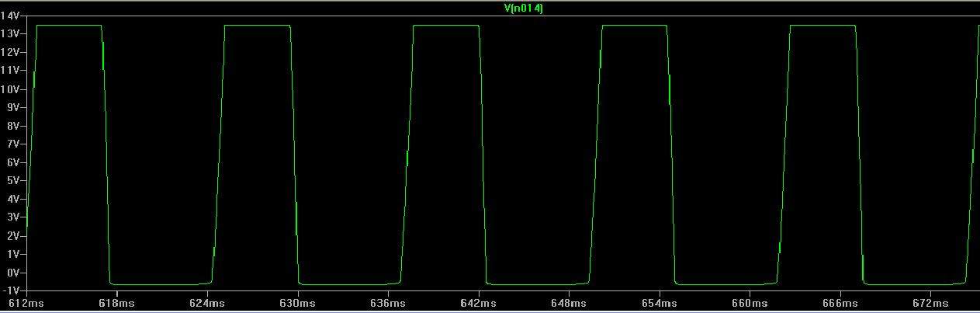
Task: Click the 13V y-axis label
Action: pyautogui.click(x=10, y=34)
